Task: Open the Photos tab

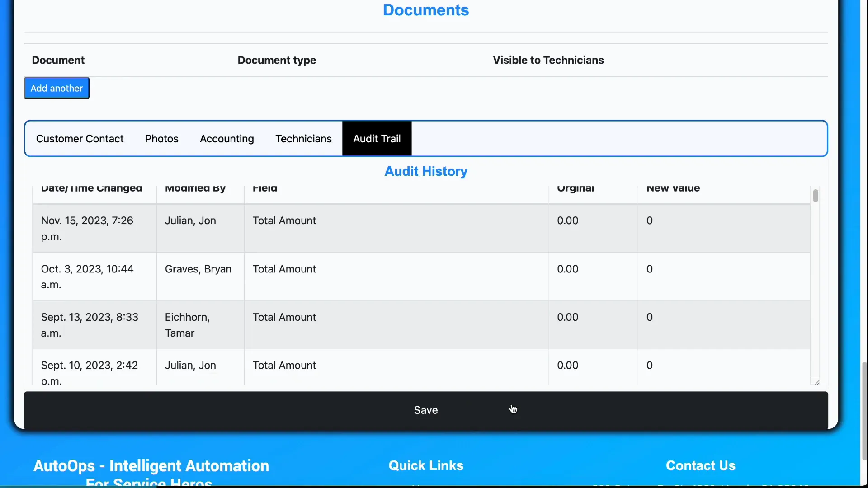Action: [x=161, y=139]
